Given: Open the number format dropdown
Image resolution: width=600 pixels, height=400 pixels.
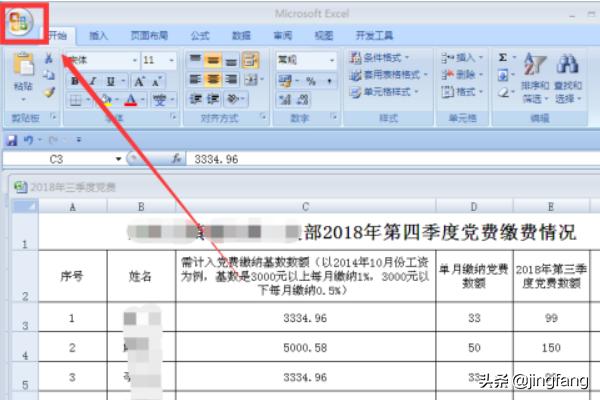Looking at the screenshot, I should pyautogui.click(x=333, y=60).
